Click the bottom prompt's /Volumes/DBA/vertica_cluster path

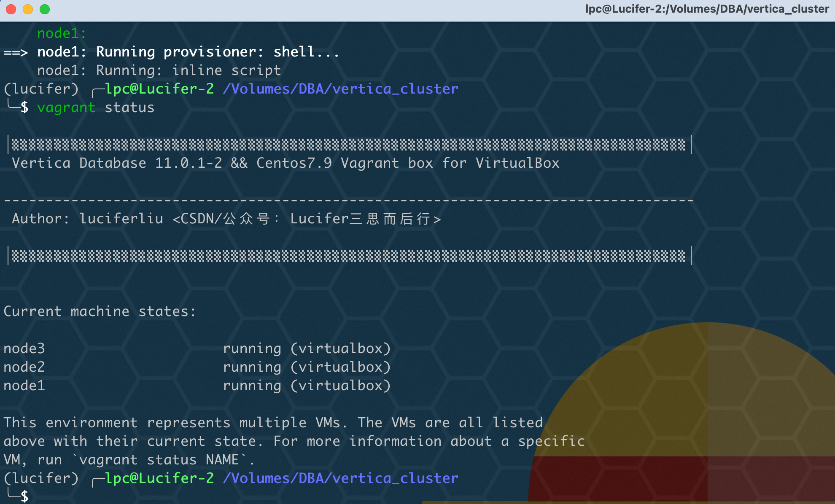tap(340, 479)
